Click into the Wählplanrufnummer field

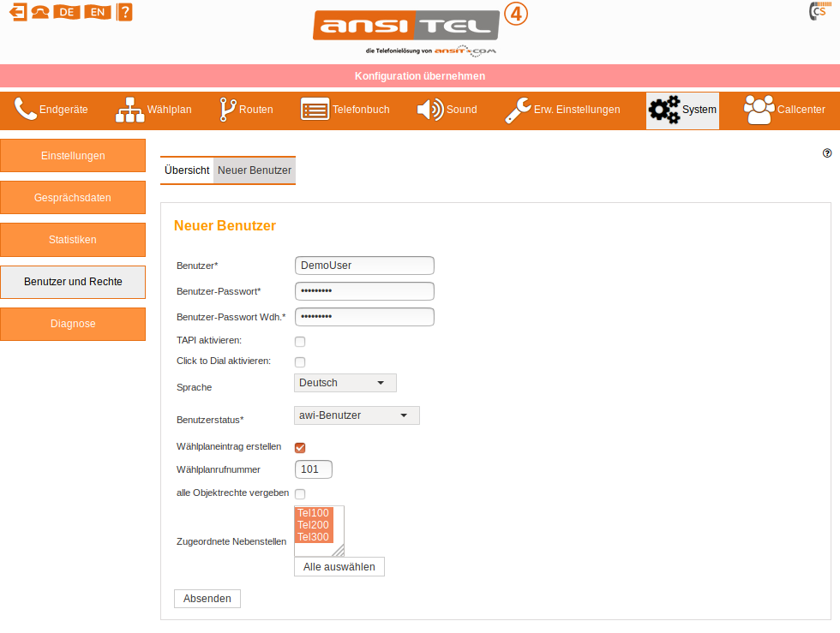pyautogui.click(x=313, y=469)
